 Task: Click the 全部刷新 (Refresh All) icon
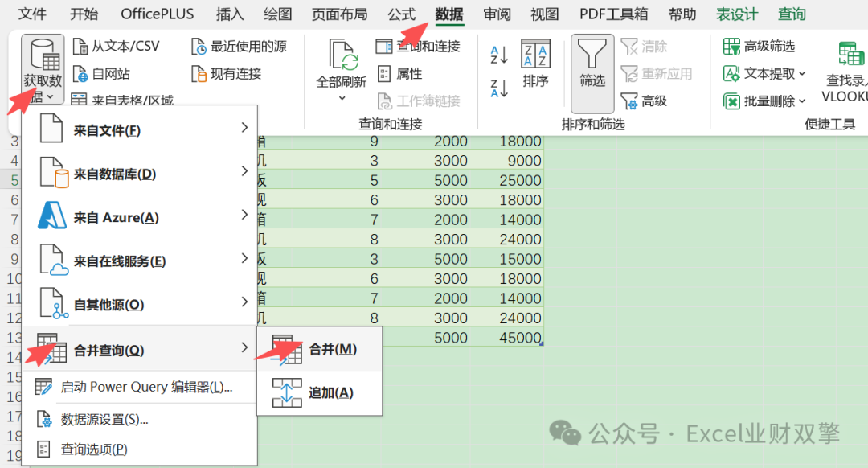click(343, 55)
